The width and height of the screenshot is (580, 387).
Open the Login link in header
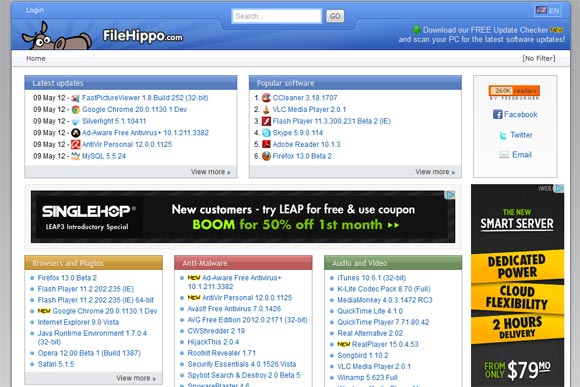click(x=35, y=10)
